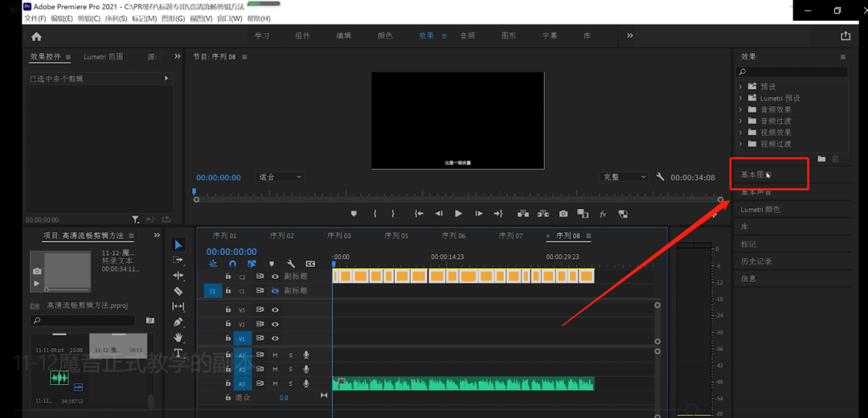
Task: Expand the 音频过渡 folder
Action: pos(740,121)
